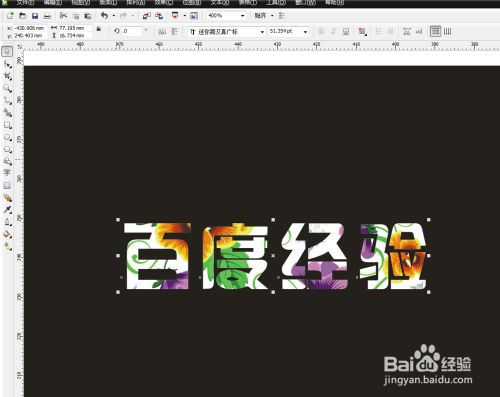The height and width of the screenshot is (397, 500).
Task: Select the Pick tool in toolbox
Action: (x=7, y=51)
